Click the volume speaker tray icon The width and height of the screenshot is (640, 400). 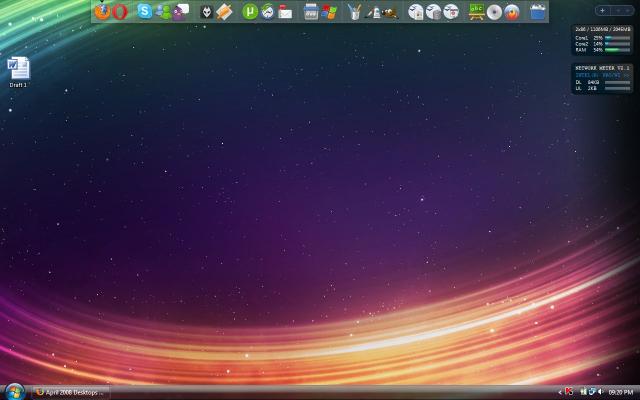click(600, 392)
